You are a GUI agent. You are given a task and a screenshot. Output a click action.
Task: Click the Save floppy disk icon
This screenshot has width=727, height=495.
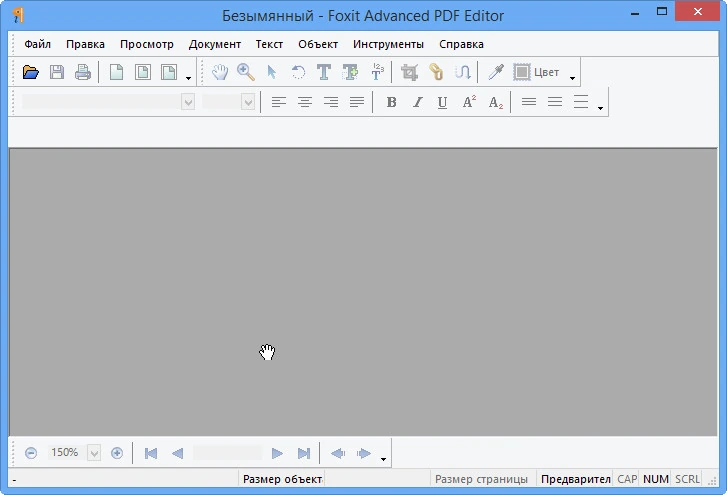(x=57, y=72)
